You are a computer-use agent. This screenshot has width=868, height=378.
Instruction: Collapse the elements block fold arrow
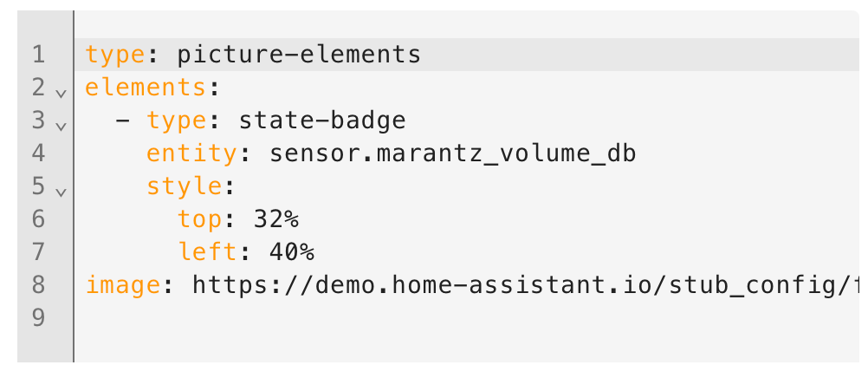coord(61,93)
